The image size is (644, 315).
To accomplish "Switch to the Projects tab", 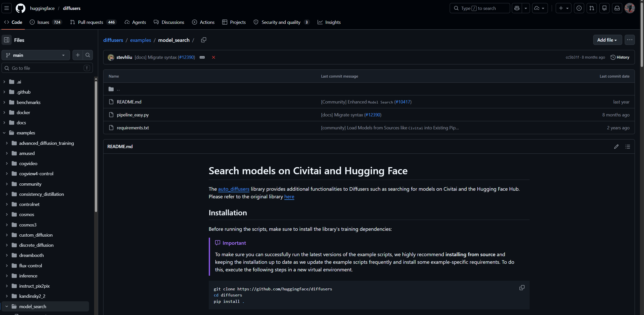I will (234, 22).
